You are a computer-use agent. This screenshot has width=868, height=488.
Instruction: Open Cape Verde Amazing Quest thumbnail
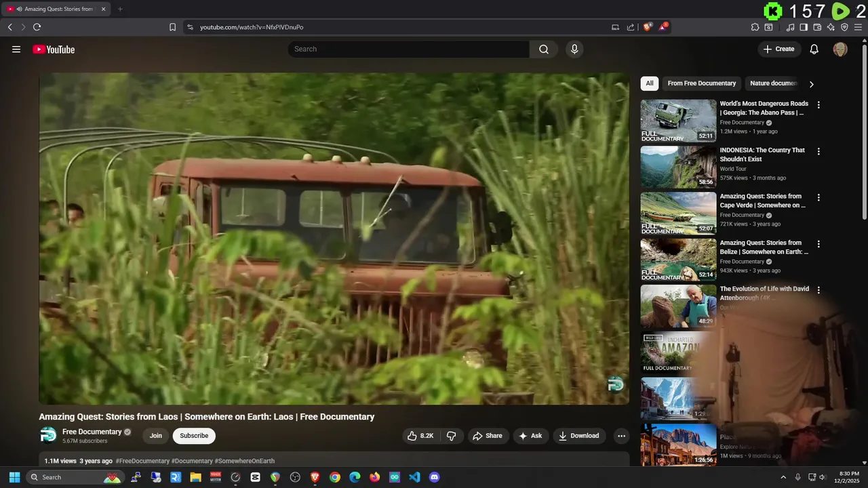click(x=678, y=213)
